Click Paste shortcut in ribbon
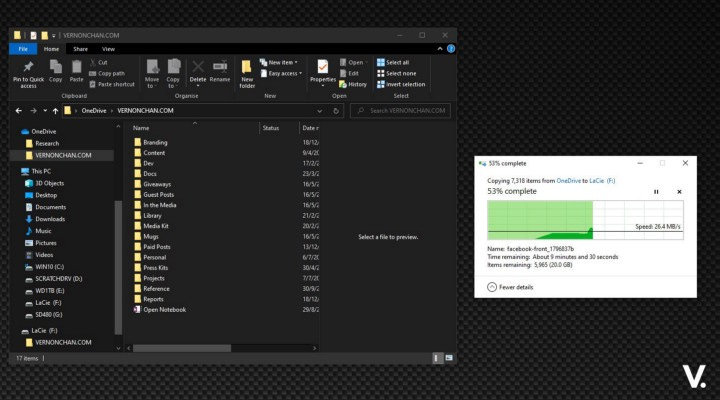720x400 pixels. pos(112,84)
